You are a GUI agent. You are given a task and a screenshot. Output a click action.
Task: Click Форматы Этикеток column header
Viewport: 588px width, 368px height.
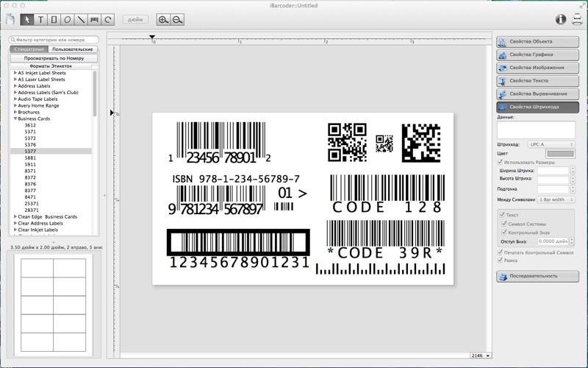tap(51, 66)
